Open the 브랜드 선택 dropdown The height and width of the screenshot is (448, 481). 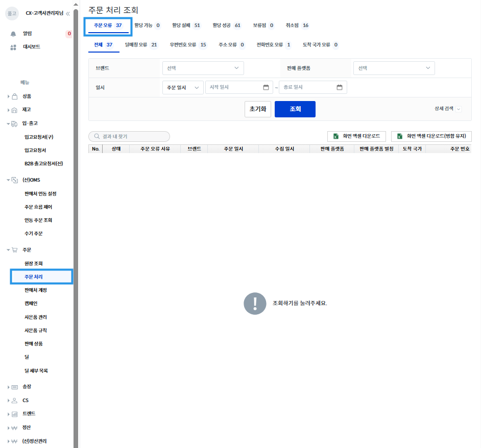pos(203,68)
